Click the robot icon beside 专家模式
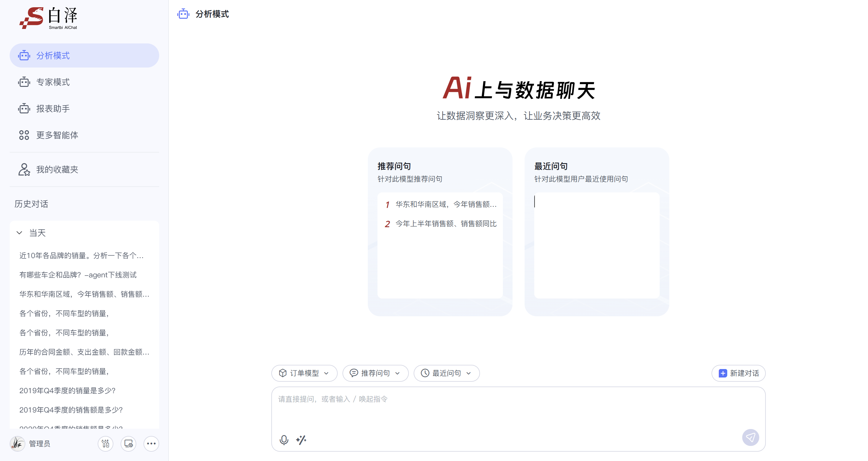 tap(24, 82)
